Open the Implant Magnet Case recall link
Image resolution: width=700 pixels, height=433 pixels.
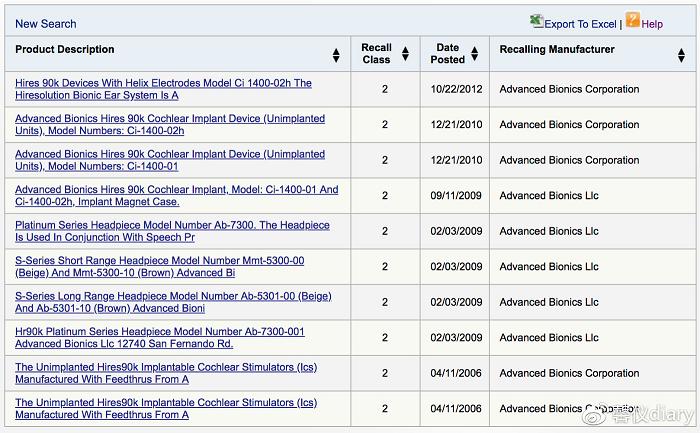[176, 196]
